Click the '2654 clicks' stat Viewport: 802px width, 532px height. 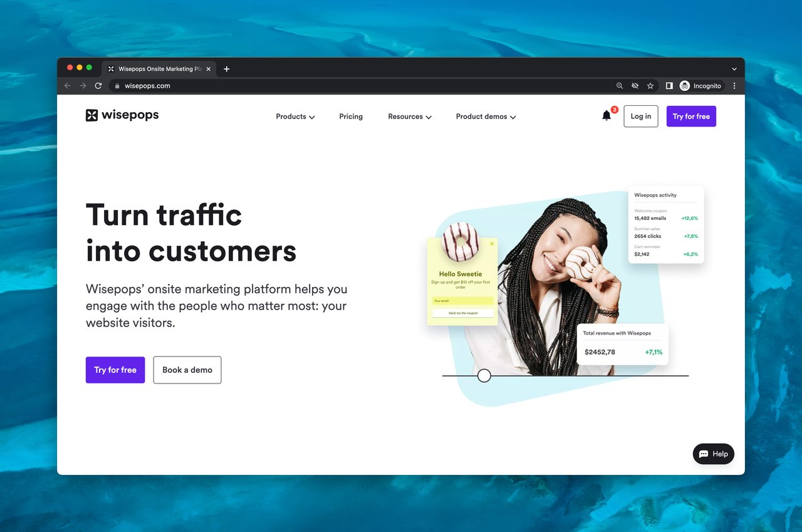click(x=648, y=236)
